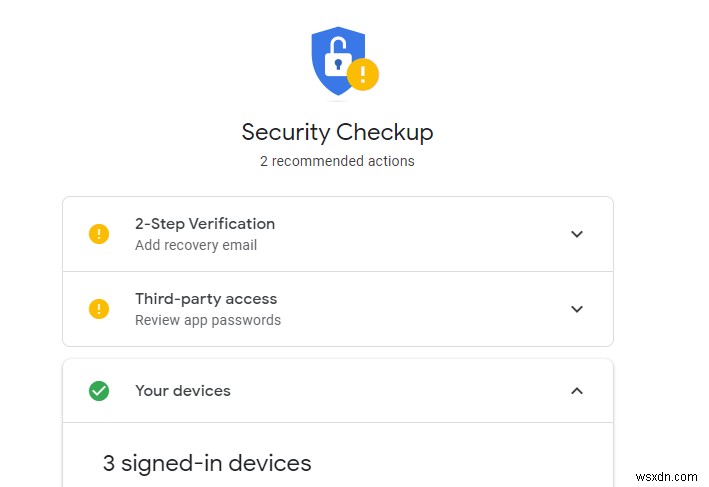709x487 pixels.
Task: Click the yellow warning icon beside 2-Step Verification
Action: (x=99, y=234)
